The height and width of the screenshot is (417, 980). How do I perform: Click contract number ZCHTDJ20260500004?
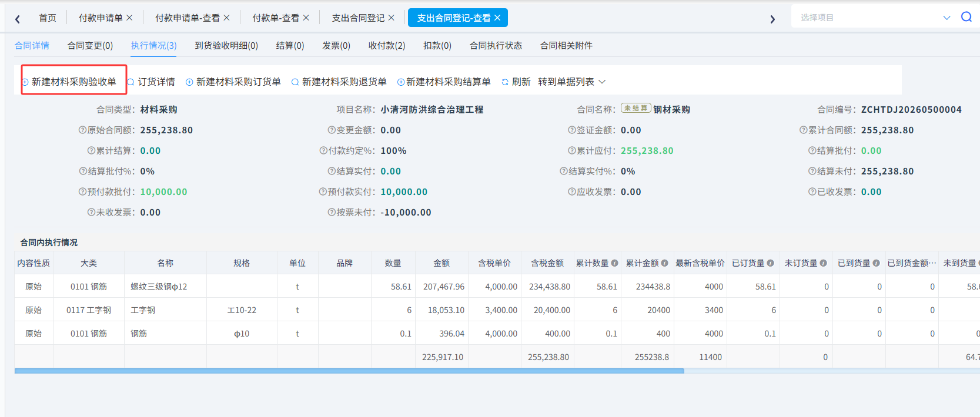pyautogui.click(x=911, y=110)
